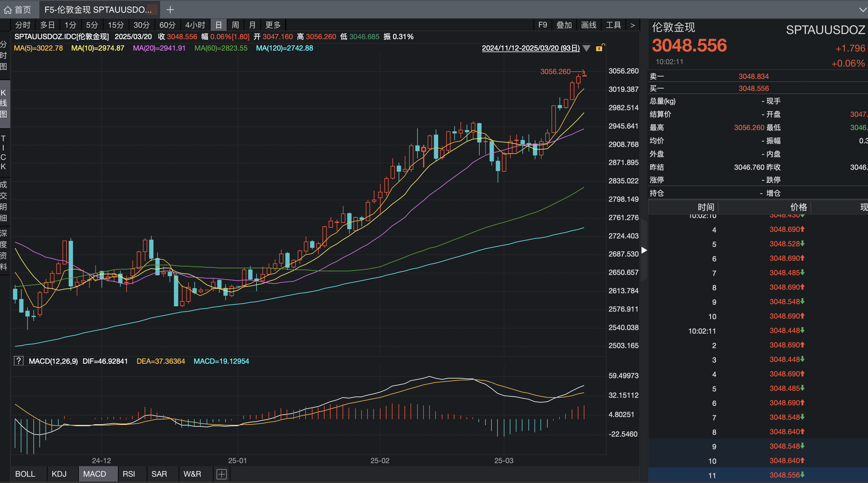This screenshot has width=868, height=483.
Task: Expand the date range dropdown triangle
Action: point(586,48)
